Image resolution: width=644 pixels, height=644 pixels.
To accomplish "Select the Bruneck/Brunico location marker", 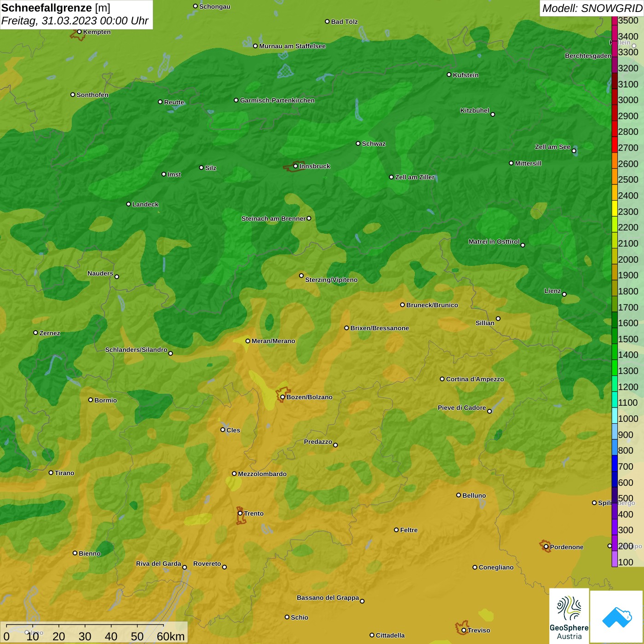I will point(402,305).
